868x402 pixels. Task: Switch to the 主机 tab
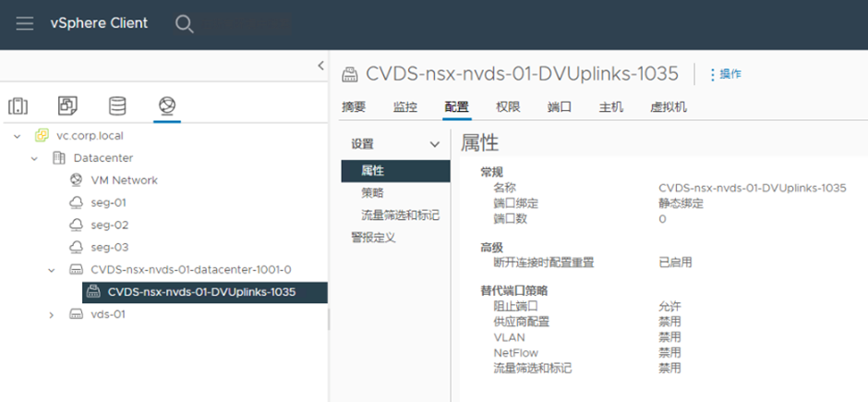(610, 107)
